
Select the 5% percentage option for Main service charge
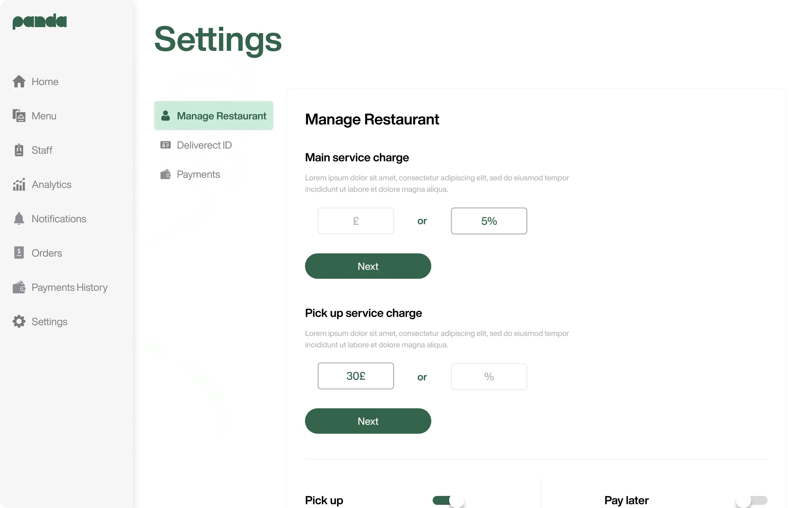[489, 221]
